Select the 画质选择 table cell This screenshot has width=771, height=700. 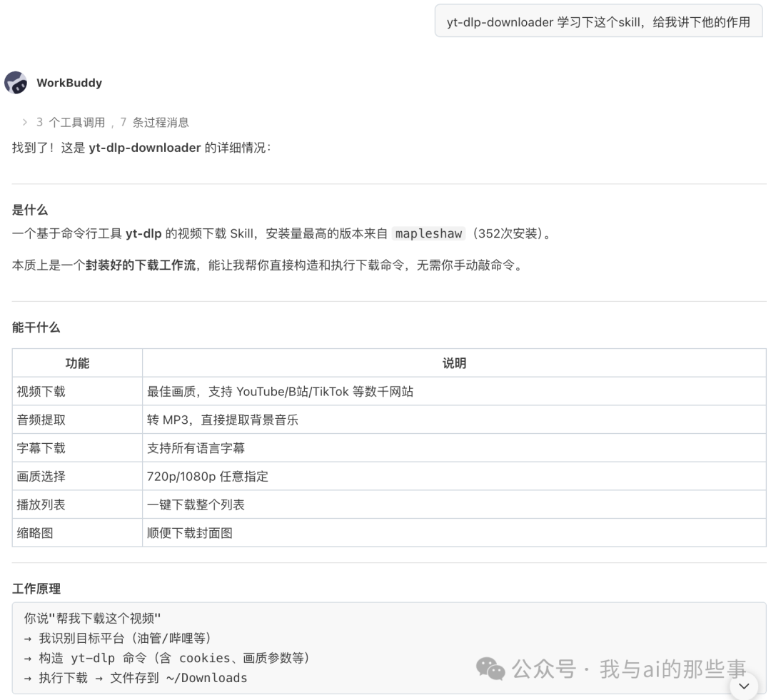(x=77, y=477)
